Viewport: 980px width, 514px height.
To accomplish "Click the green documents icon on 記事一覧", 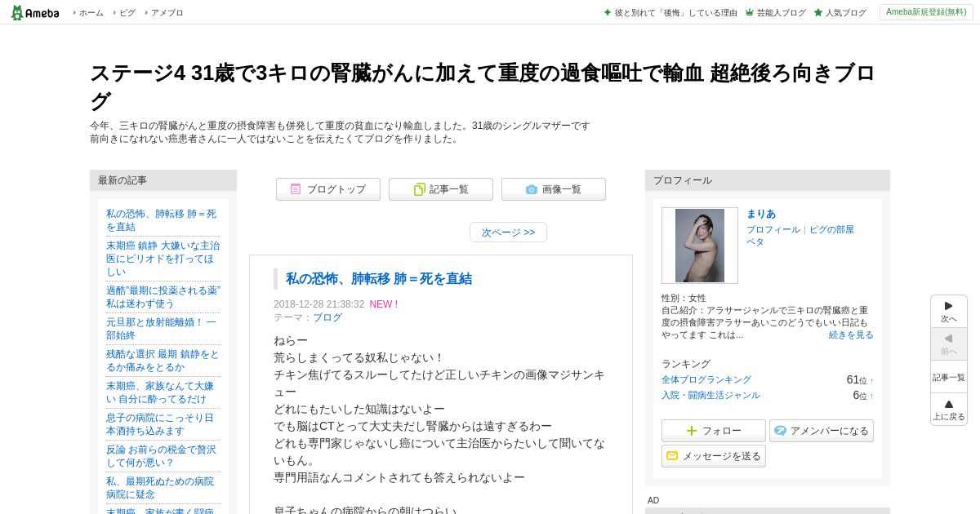I will point(420,189).
